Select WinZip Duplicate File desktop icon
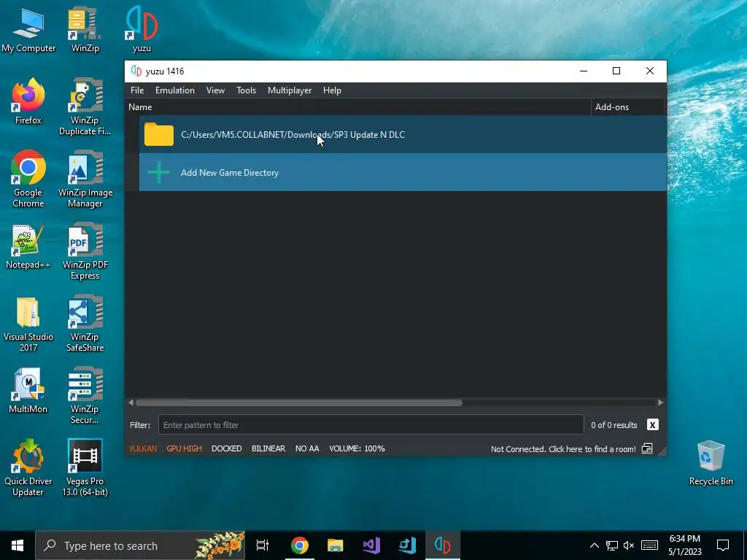The width and height of the screenshot is (747, 560). point(85,106)
